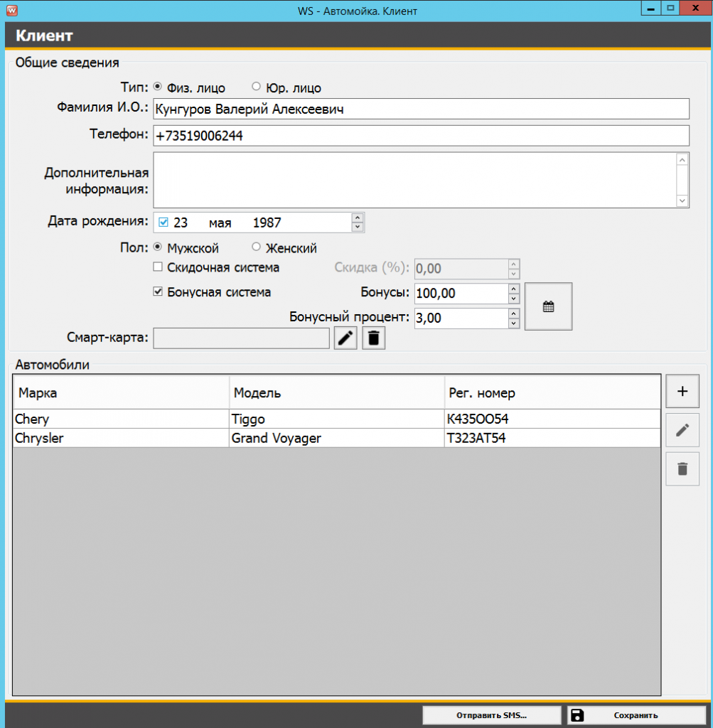Click the month мая in birth date
The image size is (713, 728).
coord(220,223)
